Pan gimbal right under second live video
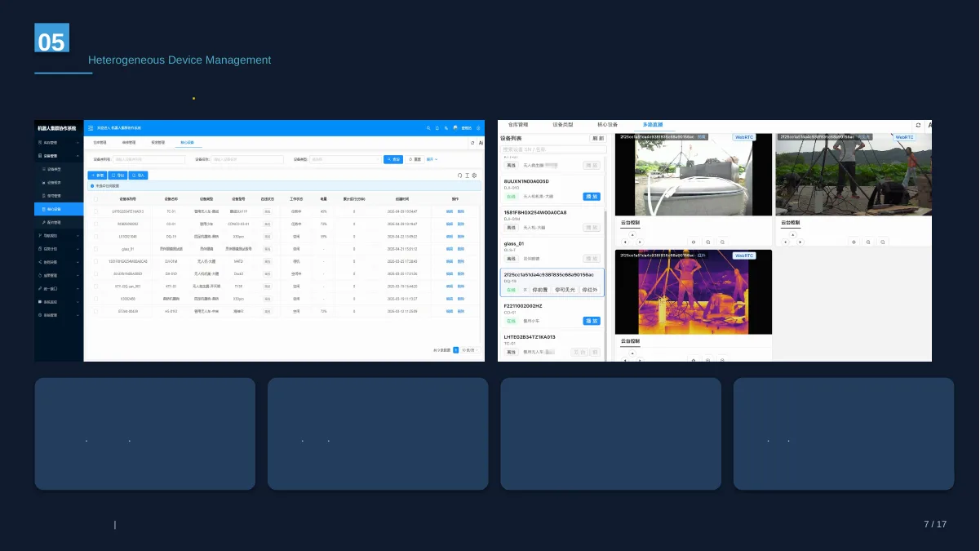The image size is (980, 551). point(800,242)
